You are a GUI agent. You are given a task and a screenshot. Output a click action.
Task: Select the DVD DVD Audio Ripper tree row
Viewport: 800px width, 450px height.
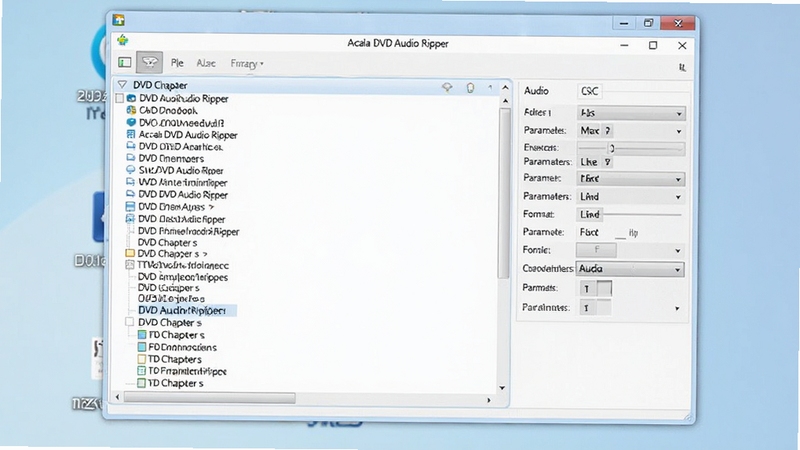[183, 194]
